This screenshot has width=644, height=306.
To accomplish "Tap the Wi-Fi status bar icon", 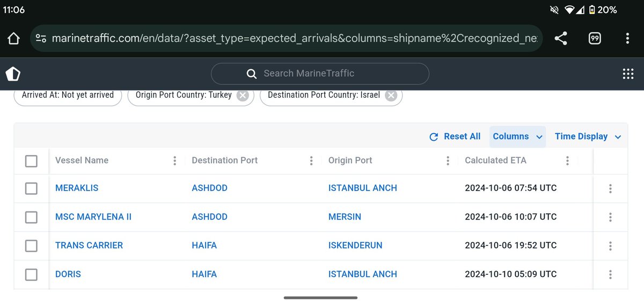I will pos(569,10).
